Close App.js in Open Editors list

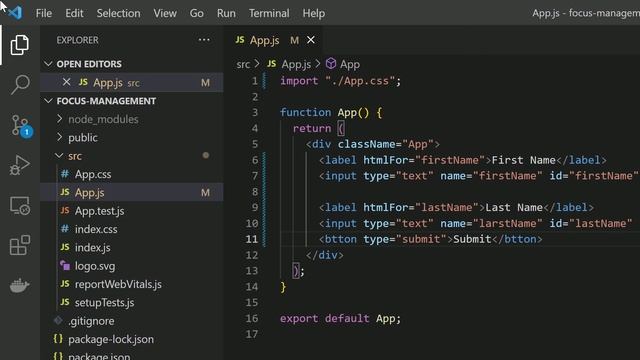(67, 82)
